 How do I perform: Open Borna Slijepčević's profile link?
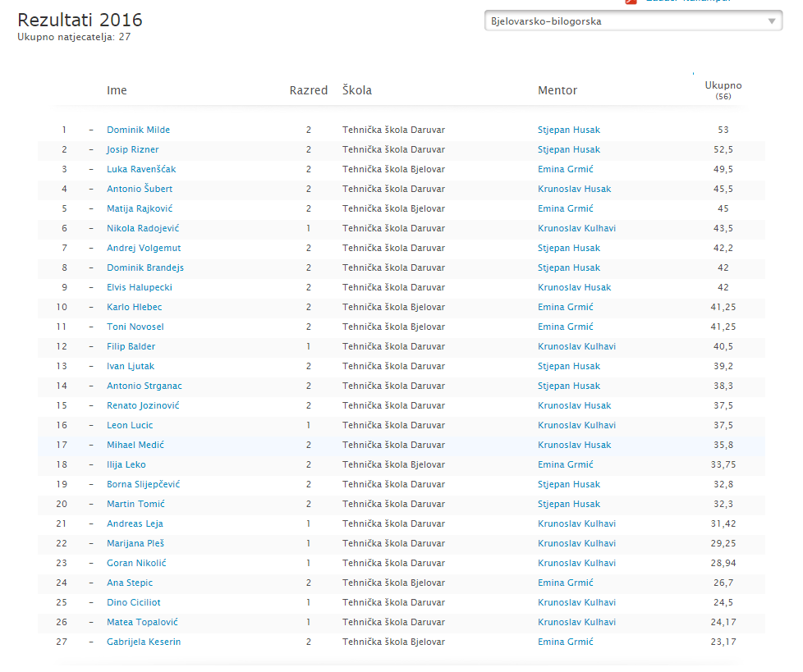144,485
